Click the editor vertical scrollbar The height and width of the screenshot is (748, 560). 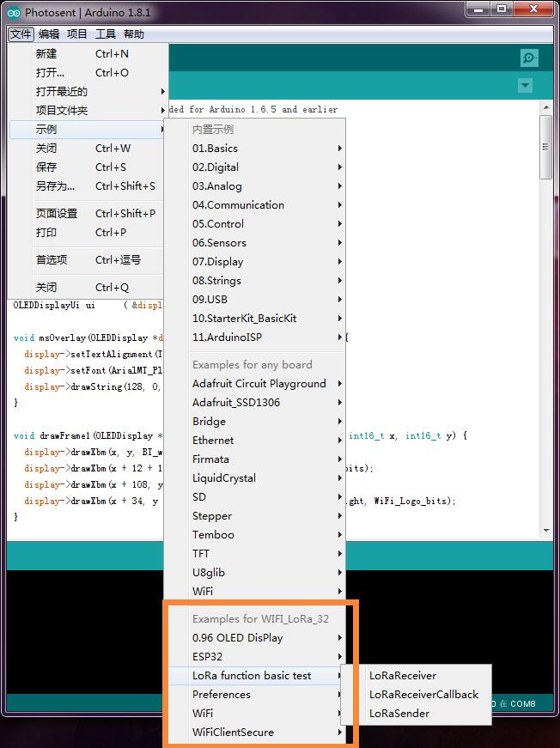coord(545,146)
